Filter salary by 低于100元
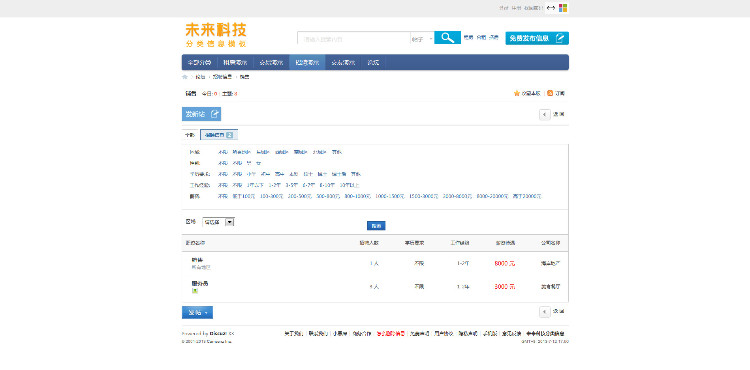This screenshot has width=750, height=370. [244, 196]
